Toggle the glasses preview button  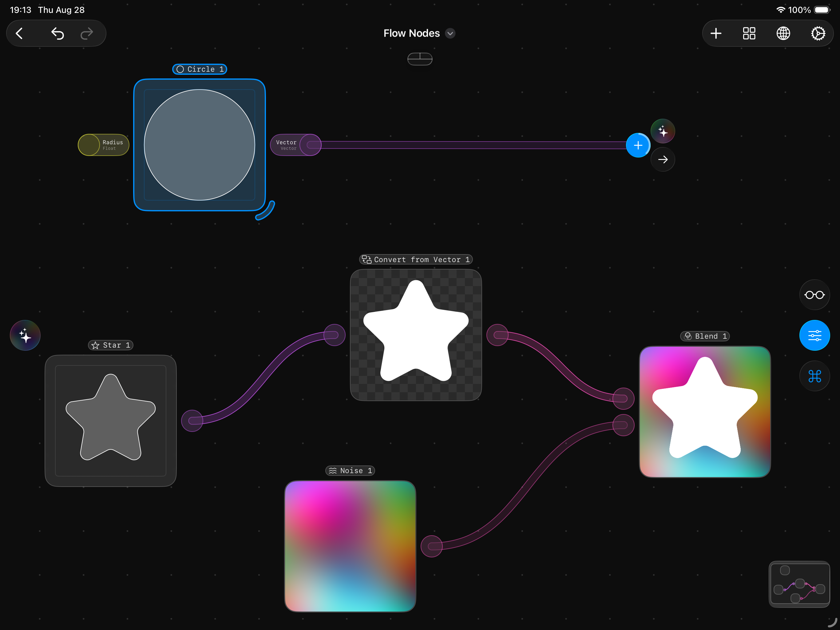[814, 295]
